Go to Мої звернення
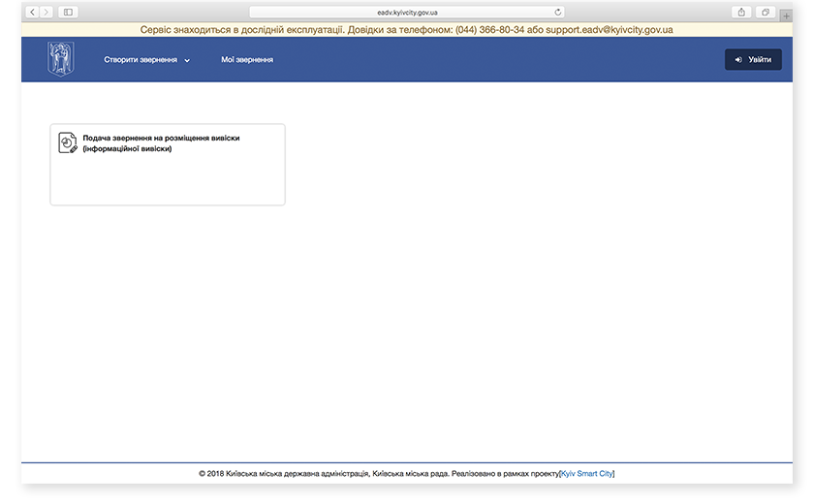The width and height of the screenshot is (814, 504). (246, 60)
